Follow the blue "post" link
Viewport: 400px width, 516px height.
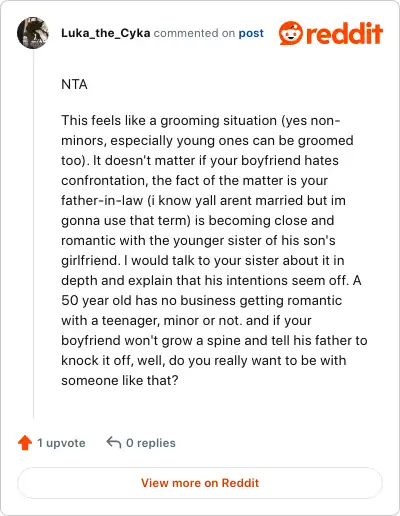pyautogui.click(x=251, y=33)
